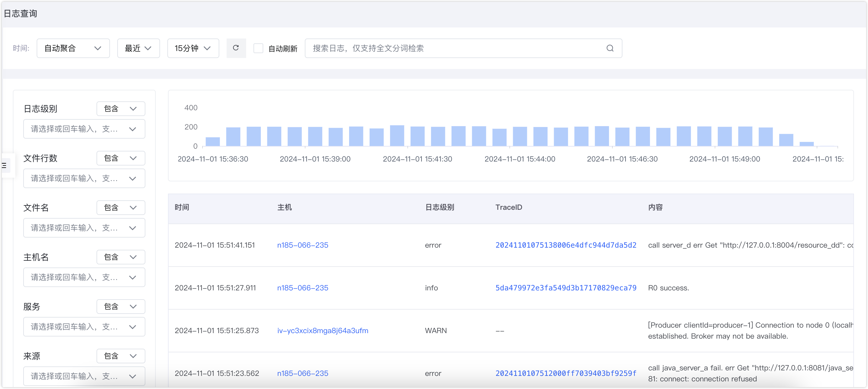868x389 pixels.
Task: Open host n185-066-235 in 15:51:27.911 row
Action: (303, 288)
